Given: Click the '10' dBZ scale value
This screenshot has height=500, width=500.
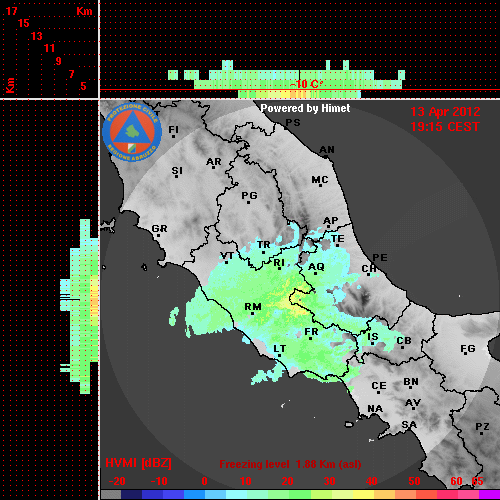Looking at the screenshot, I should (x=246, y=481).
